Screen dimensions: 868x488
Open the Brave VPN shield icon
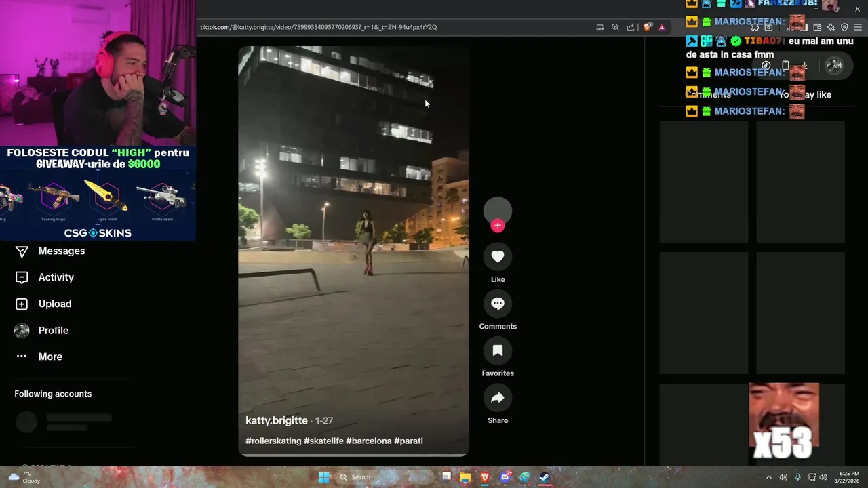pos(844,27)
